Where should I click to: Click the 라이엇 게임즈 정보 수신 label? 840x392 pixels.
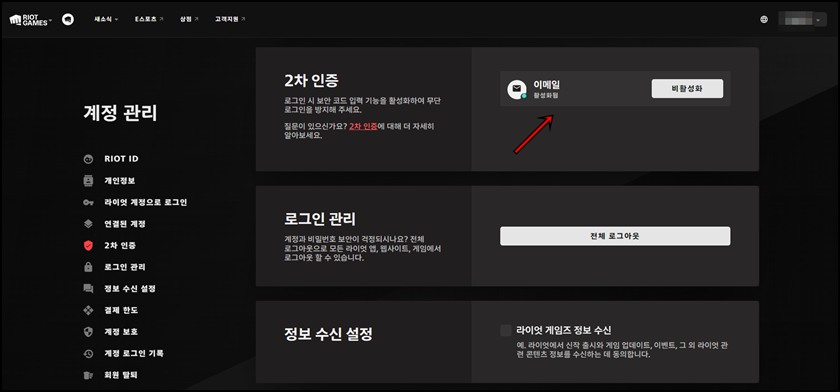point(564,330)
